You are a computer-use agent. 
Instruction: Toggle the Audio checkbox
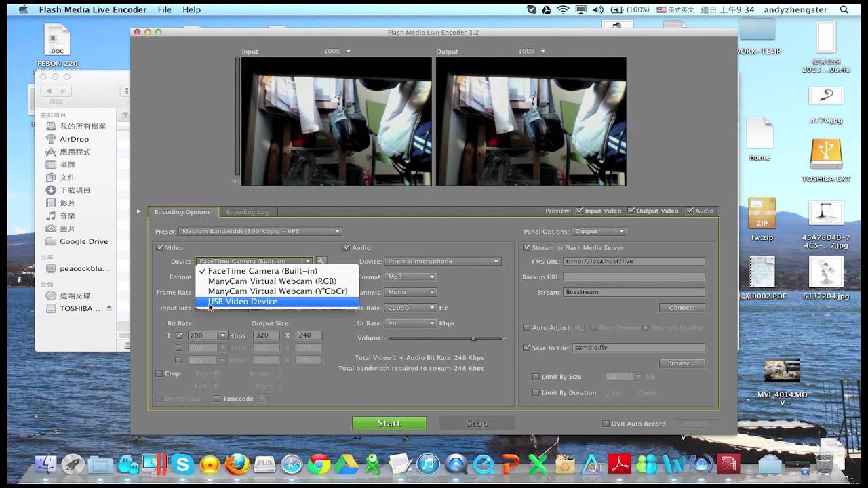click(x=347, y=247)
